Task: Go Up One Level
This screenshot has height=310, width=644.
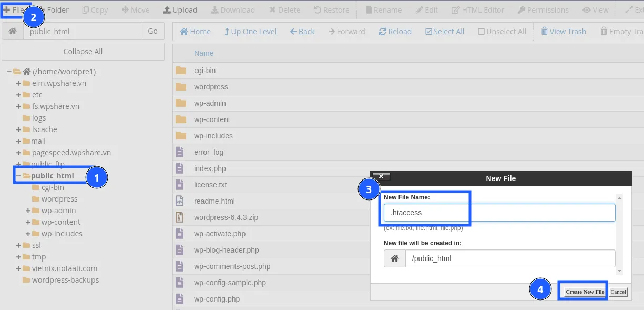Action: coord(250,32)
